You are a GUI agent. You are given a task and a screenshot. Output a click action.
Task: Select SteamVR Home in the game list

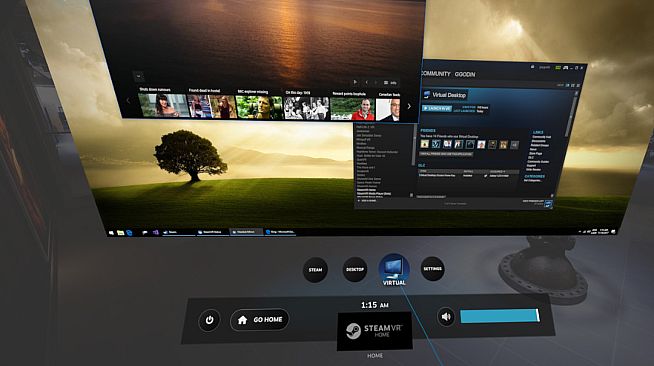[367, 190]
